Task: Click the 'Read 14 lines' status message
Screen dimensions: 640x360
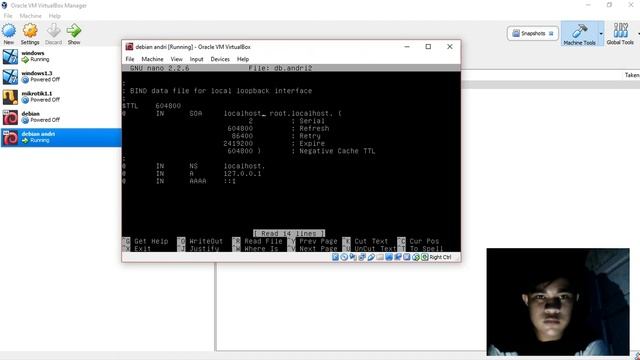Action: [289, 233]
